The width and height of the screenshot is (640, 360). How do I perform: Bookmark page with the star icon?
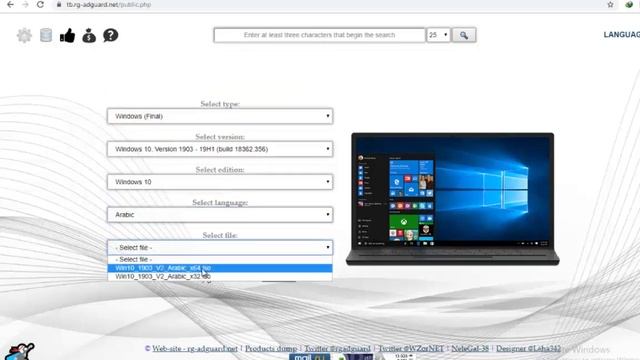610,4
